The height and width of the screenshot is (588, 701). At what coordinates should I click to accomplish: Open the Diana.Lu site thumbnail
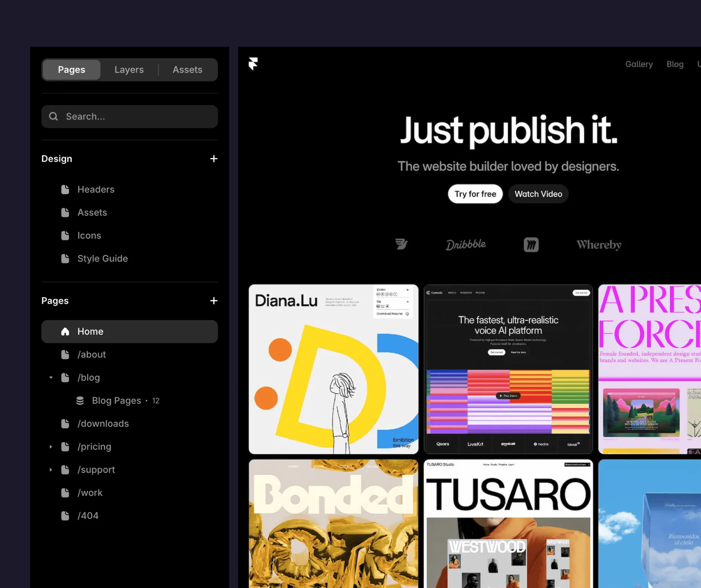click(334, 369)
